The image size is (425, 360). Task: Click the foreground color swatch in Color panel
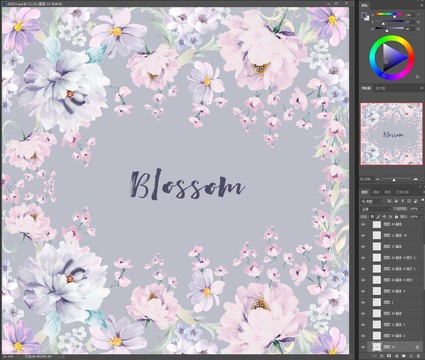tap(364, 15)
